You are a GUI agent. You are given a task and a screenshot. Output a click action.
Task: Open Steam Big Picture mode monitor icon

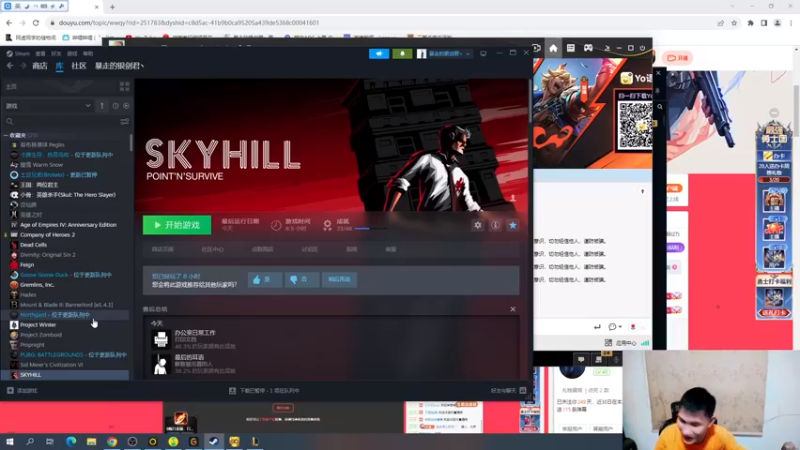483,53
